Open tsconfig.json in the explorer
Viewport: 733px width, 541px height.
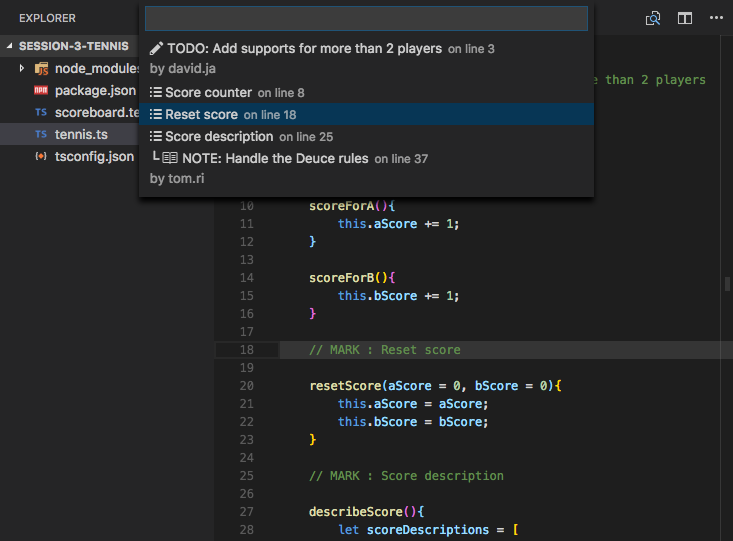[94, 156]
